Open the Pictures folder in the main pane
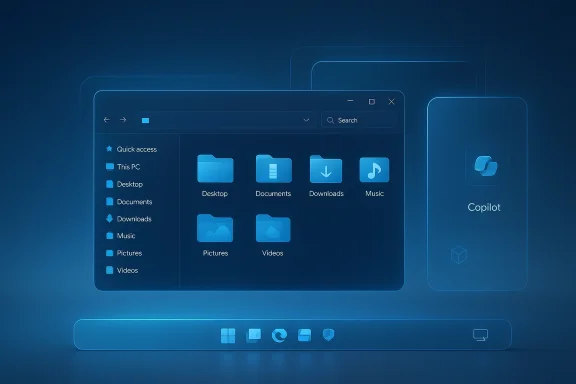Screen dimensions: 576x384 click(x=215, y=228)
